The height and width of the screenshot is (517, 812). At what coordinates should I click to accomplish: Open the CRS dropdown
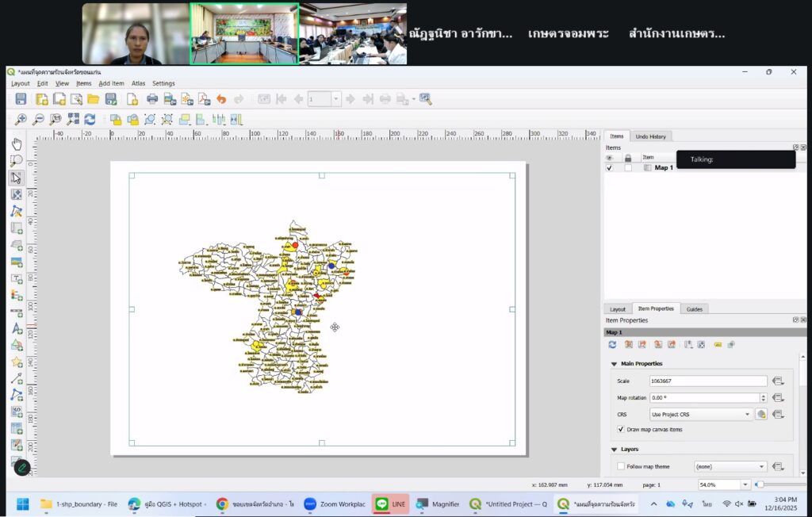700,414
